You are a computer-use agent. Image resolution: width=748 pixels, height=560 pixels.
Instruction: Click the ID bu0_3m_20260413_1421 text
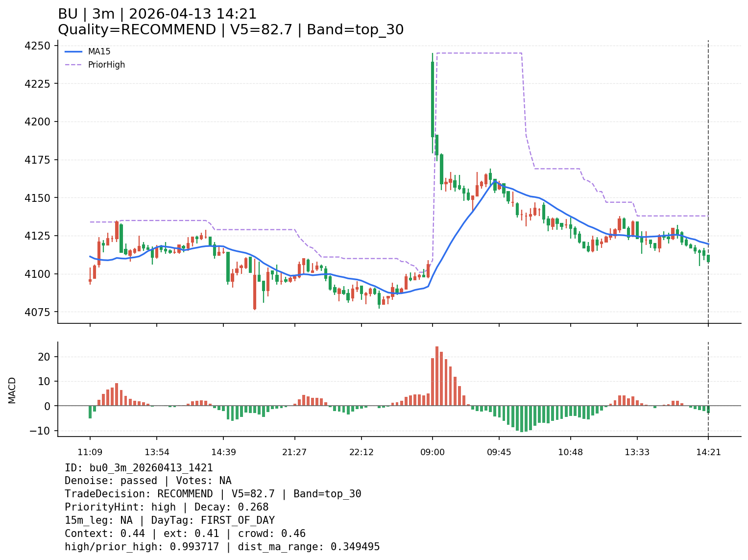(x=139, y=468)
